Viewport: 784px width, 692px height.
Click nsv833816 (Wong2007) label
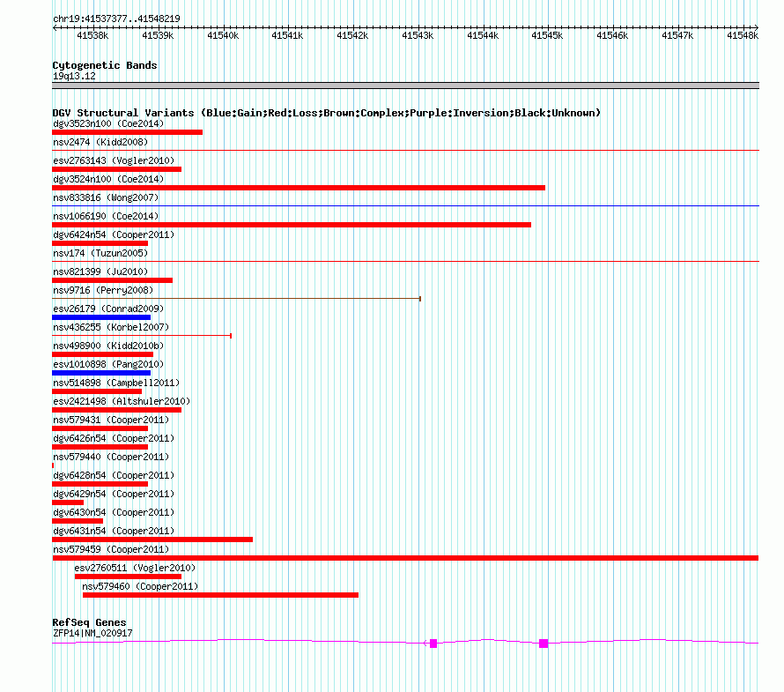106,197
